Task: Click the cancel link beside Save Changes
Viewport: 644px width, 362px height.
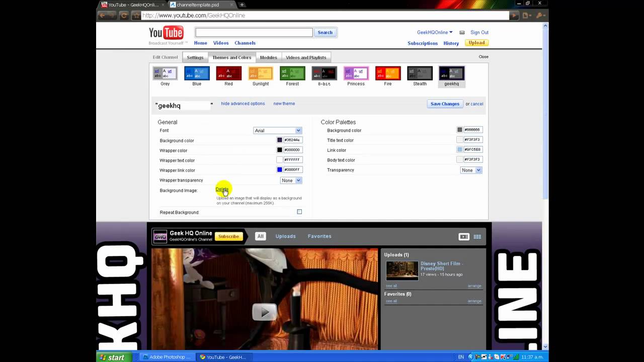Action: (477, 104)
